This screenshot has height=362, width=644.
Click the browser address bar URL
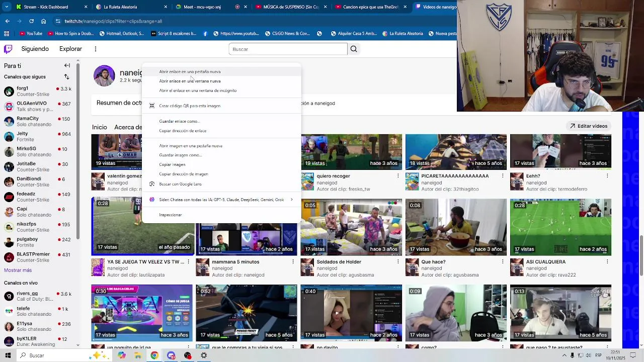[x=113, y=21]
